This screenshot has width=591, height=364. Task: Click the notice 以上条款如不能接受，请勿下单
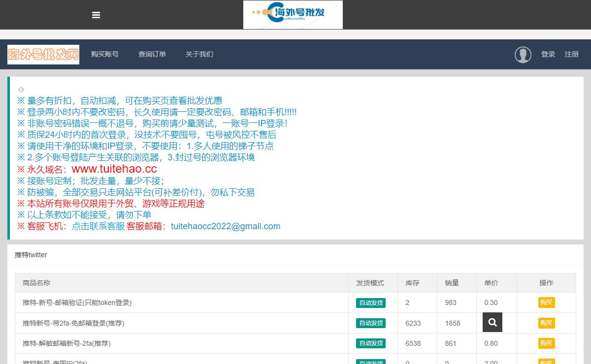tap(84, 214)
